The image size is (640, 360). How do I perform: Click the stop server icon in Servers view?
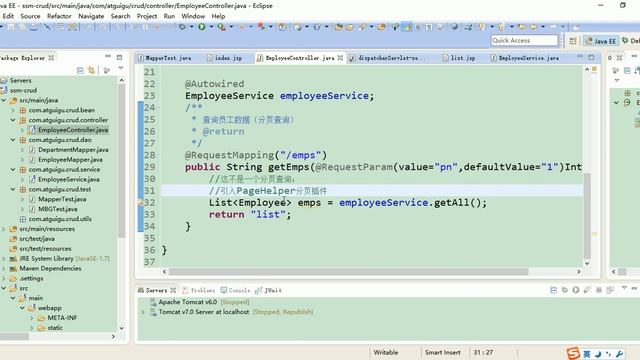pyautogui.click(x=599, y=290)
